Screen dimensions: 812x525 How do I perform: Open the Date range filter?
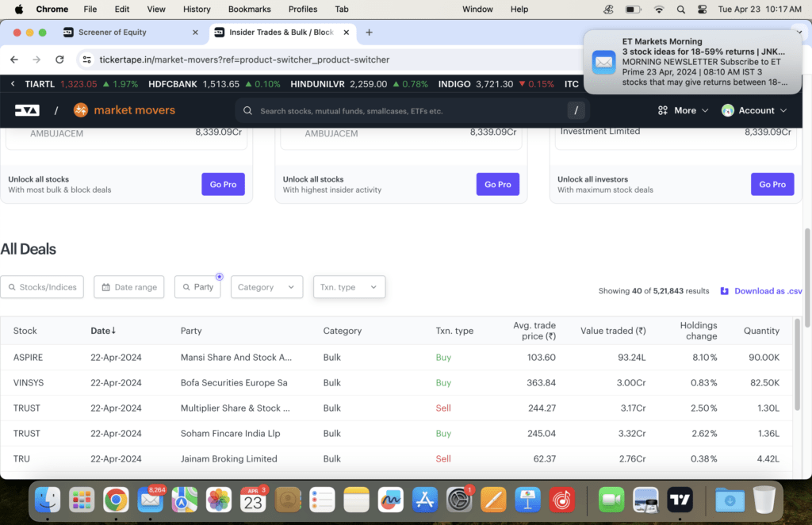point(129,287)
